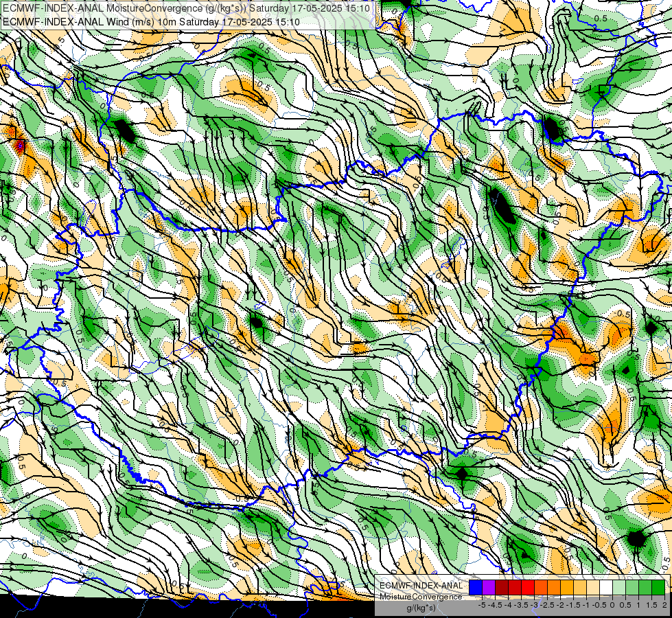Click the 'ECMWF-INDEX-ANAL' text in the legend box
Screen dimensions: 672x618
pyautogui.click(x=421, y=586)
